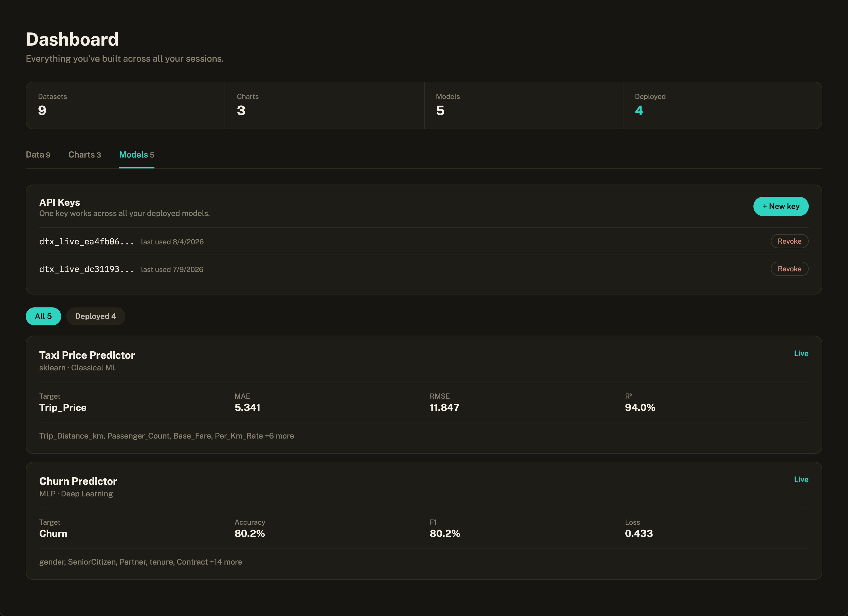Create a new API key

[781, 206]
